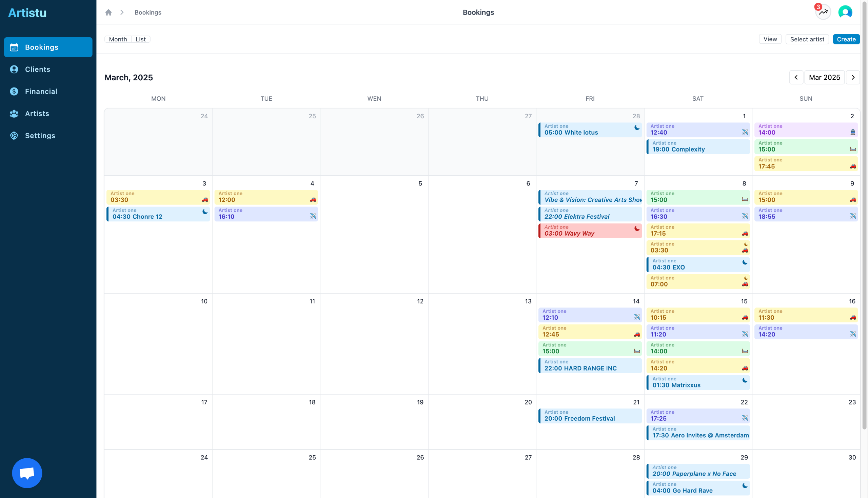Screen dimensions: 868x498
Task: Switch to Month view
Action: click(x=118, y=39)
